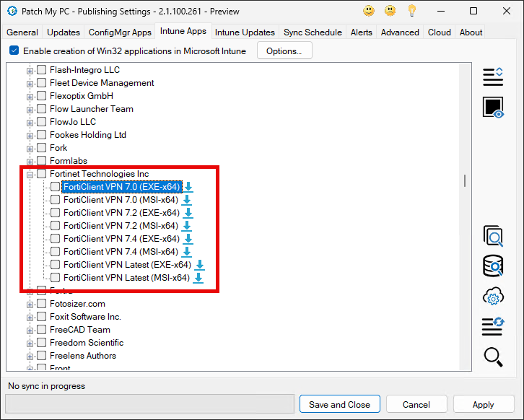
Task: Click the black square eye icon
Action: pos(493,108)
